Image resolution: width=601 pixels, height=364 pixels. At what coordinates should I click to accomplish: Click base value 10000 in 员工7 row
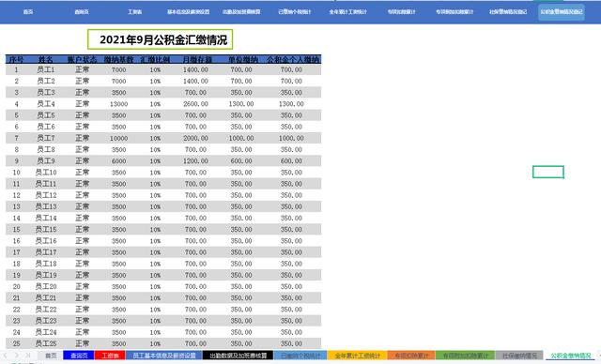point(119,138)
